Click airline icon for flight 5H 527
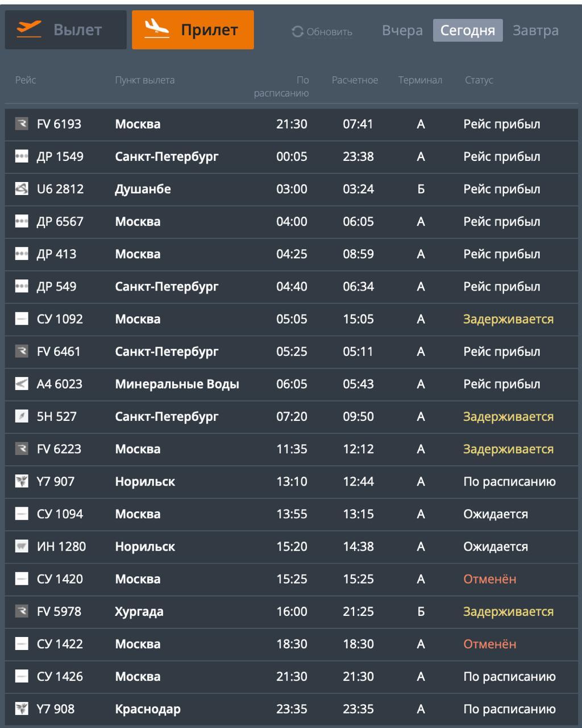 (x=22, y=416)
